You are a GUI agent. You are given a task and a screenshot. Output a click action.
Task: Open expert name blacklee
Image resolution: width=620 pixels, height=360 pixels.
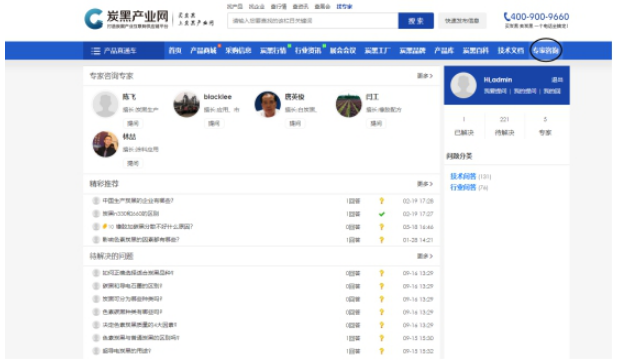click(217, 97)
